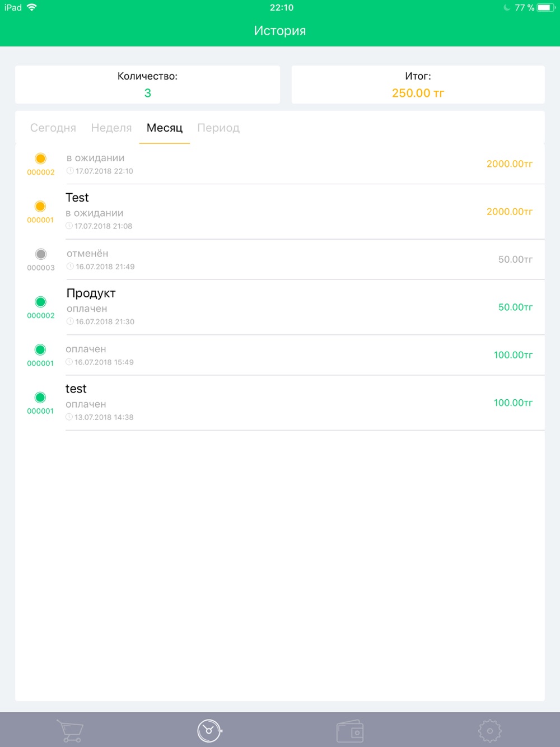Tap the cancelled order 50.00тг amount
The image size is (560, 747).
[515, 259]
